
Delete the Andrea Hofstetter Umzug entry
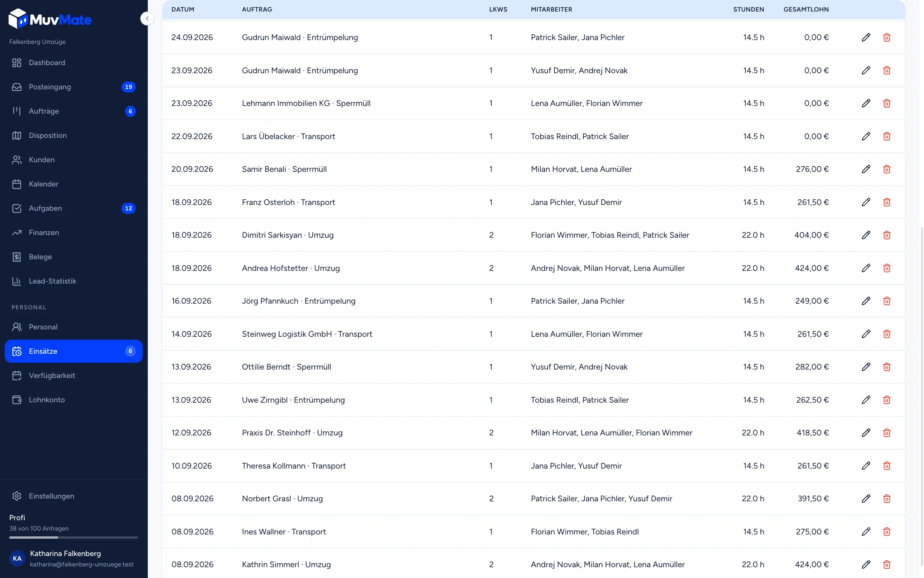887,268
